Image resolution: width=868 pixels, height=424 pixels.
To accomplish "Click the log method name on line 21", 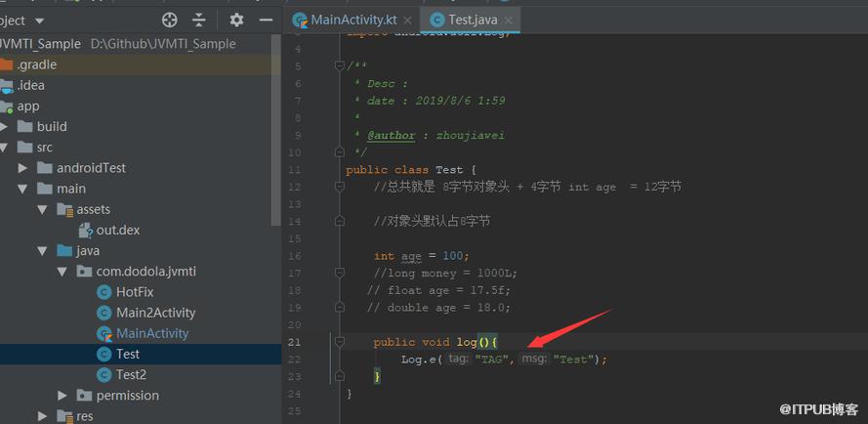I will 467,342.
